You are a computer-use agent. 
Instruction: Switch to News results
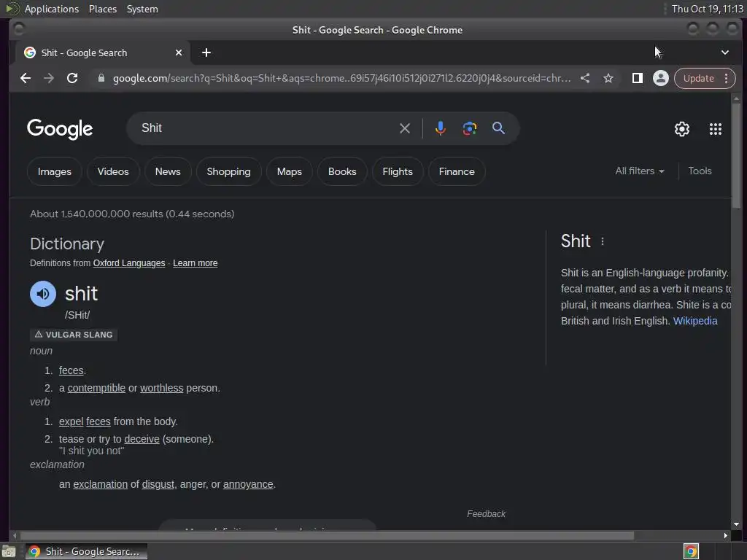coord(168,171)
